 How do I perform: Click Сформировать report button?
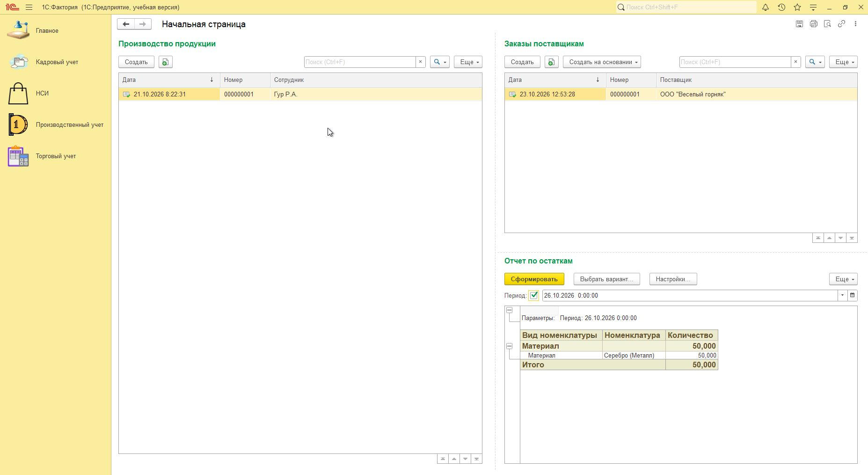(534, 279)
